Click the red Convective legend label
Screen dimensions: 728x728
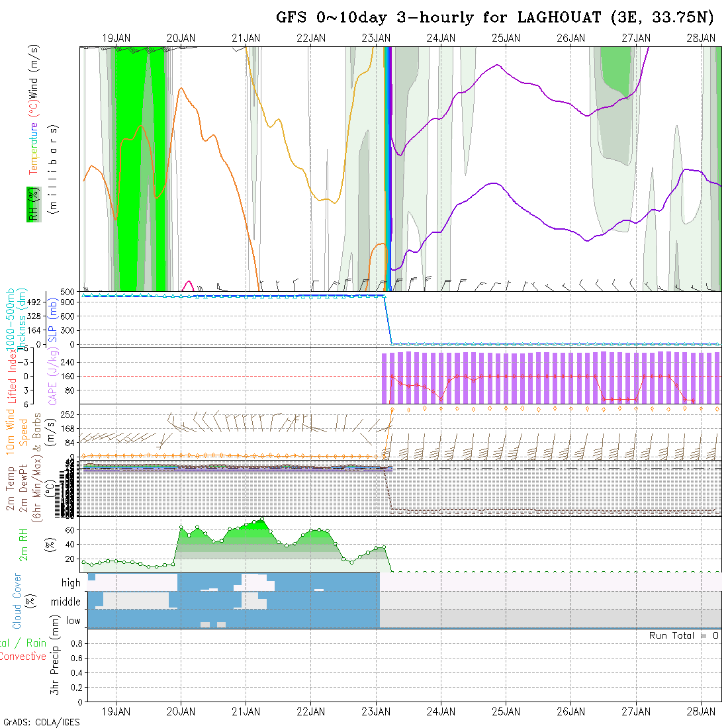click(23, 657)
